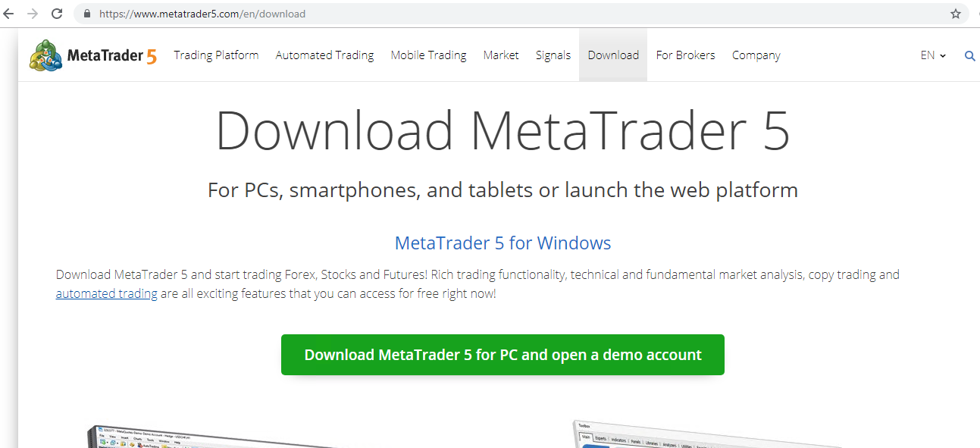Expand the language selector chevron
This screenshot has height=448, width=980.
click(x=942, y=55)
